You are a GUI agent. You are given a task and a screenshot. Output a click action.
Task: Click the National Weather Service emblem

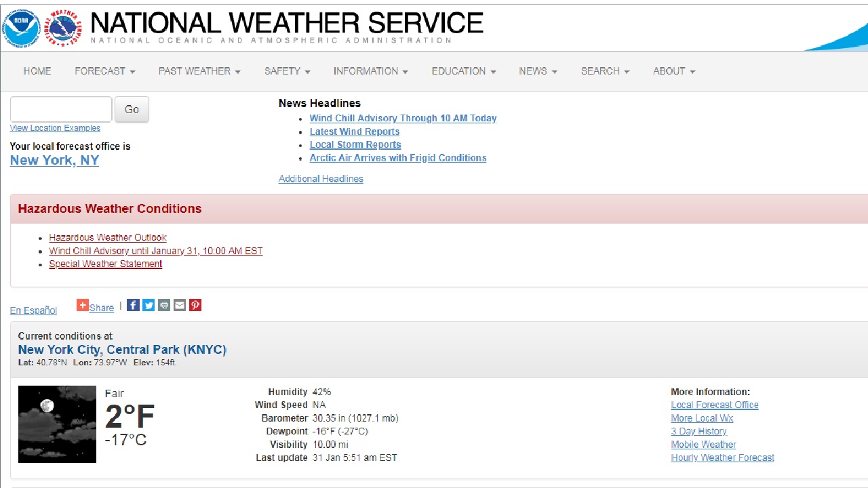pyautogui.click(x=64, y=28)
